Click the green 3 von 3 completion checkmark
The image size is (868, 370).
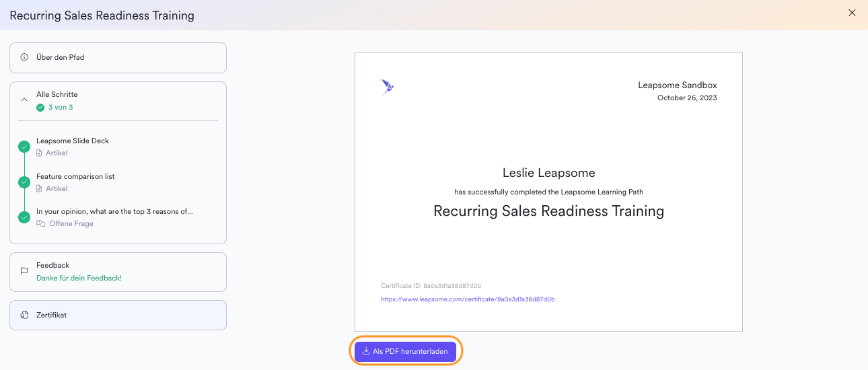[40, 108]
